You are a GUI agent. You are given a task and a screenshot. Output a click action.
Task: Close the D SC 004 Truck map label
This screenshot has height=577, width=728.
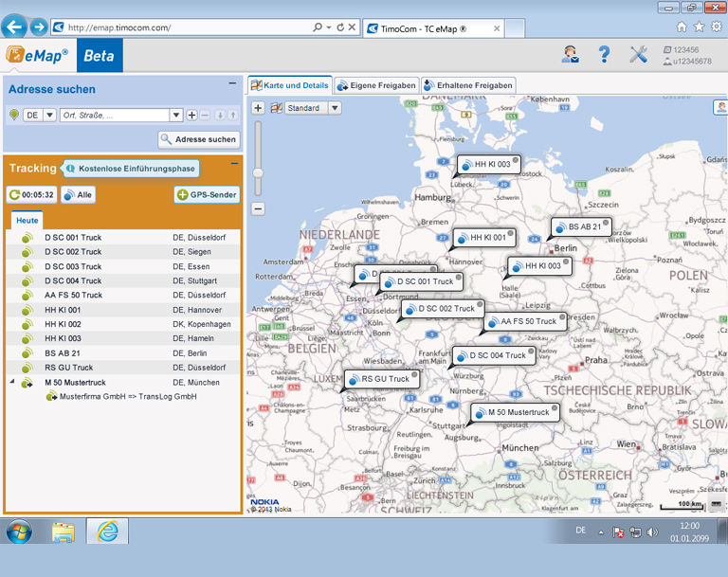530,351
